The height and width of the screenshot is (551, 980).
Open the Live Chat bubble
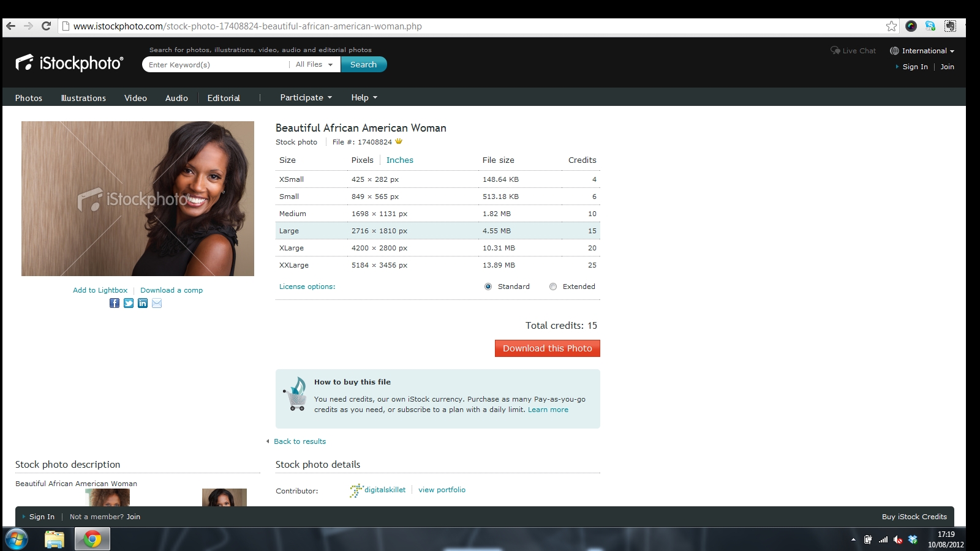[835, 50]
